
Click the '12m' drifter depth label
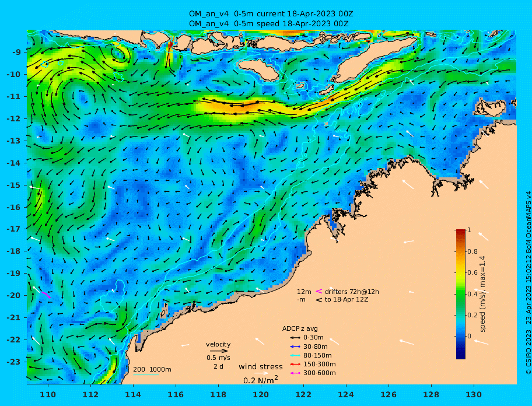304,292
